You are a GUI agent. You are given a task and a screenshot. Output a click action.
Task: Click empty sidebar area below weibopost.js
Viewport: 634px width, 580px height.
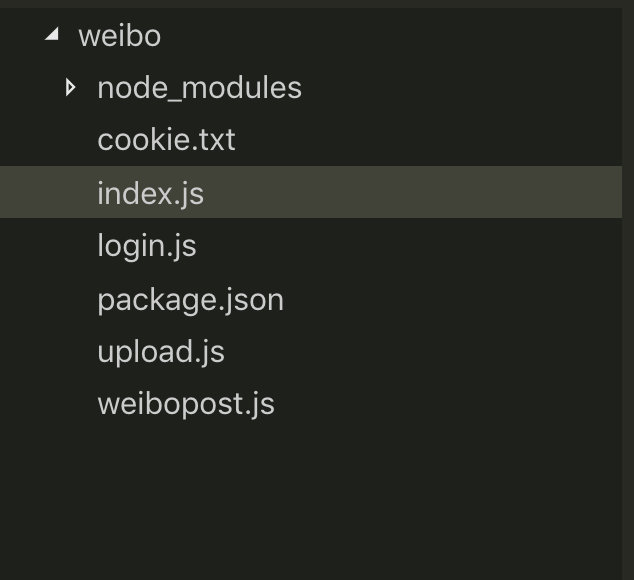point(300,500)
